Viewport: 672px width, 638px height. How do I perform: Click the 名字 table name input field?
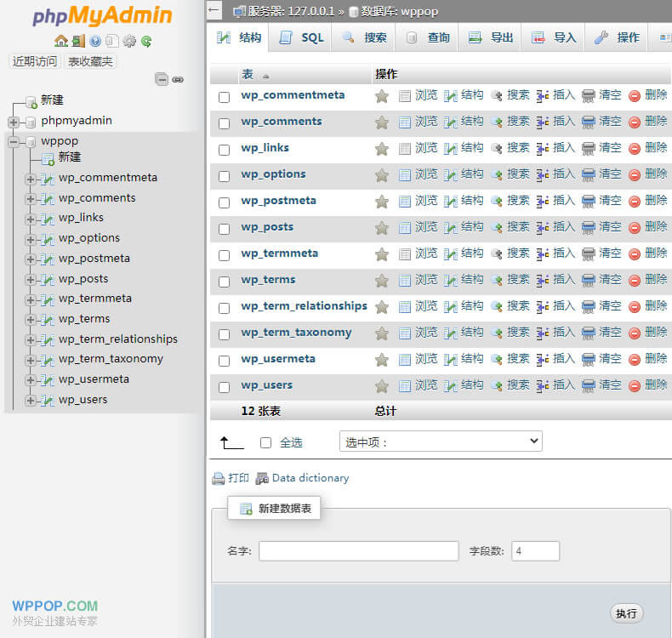click(358, 551)
